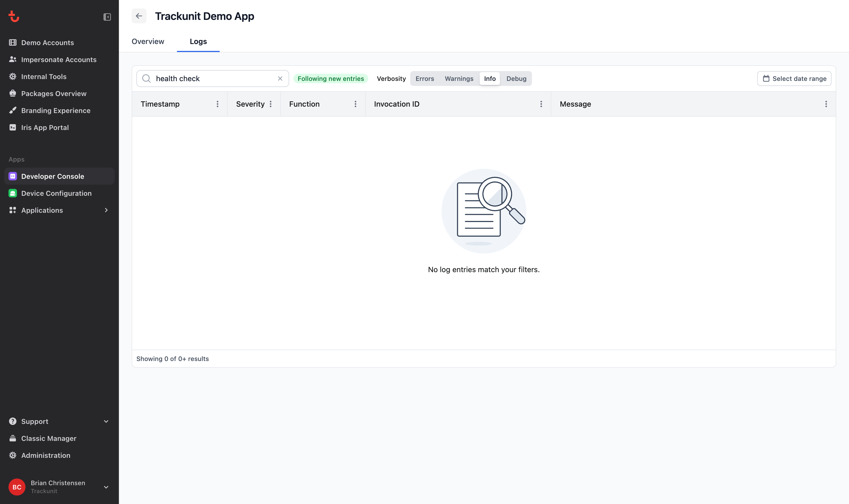
Task: Open Timestamp column options menu
Action: 217,104
